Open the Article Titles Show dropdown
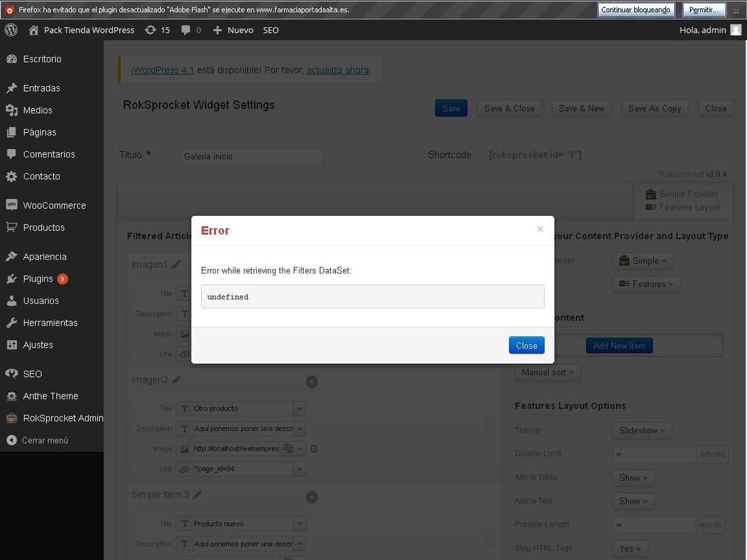This screenshot has height=560, width=747. point(633,478)
